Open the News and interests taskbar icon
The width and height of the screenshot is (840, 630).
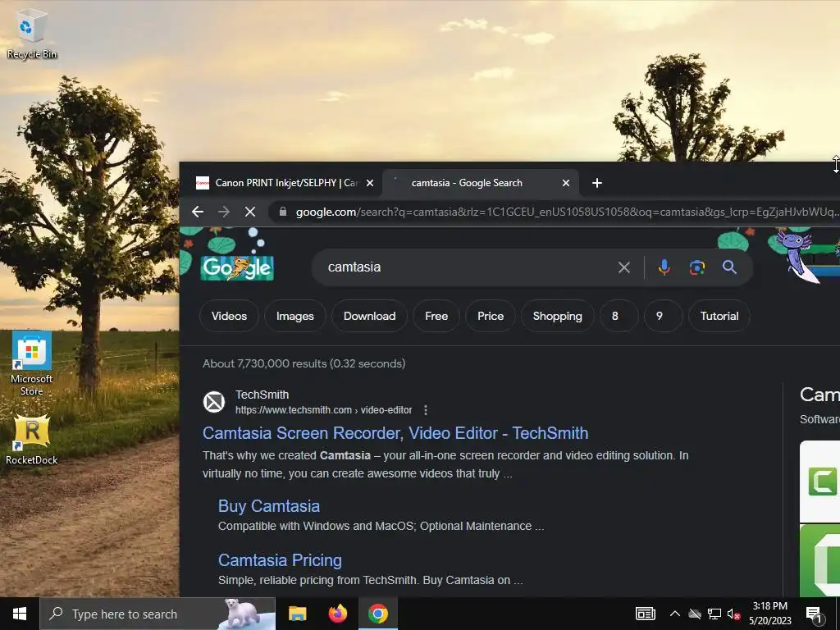pos(645,614)
